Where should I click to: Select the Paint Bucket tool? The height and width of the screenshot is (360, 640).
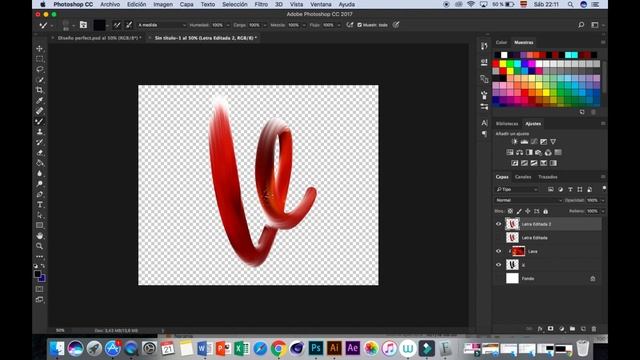(40, 163)
